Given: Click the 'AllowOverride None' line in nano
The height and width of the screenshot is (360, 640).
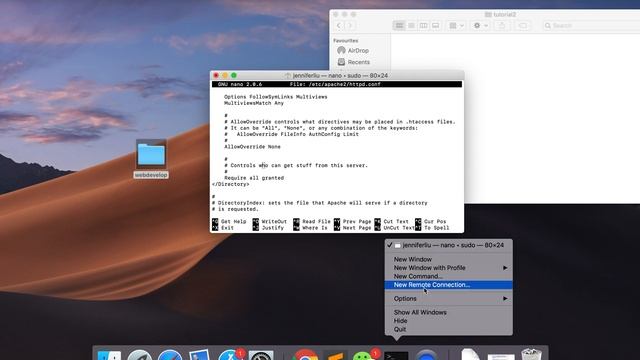Looking at the screenshot, I should pos(252,147).
